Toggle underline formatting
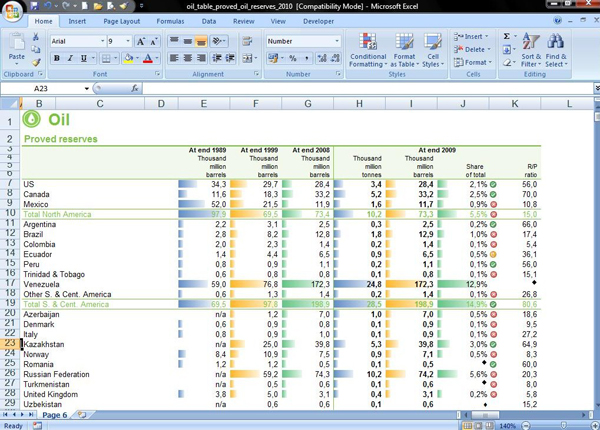The image size is (600, 430). [84, 59]
